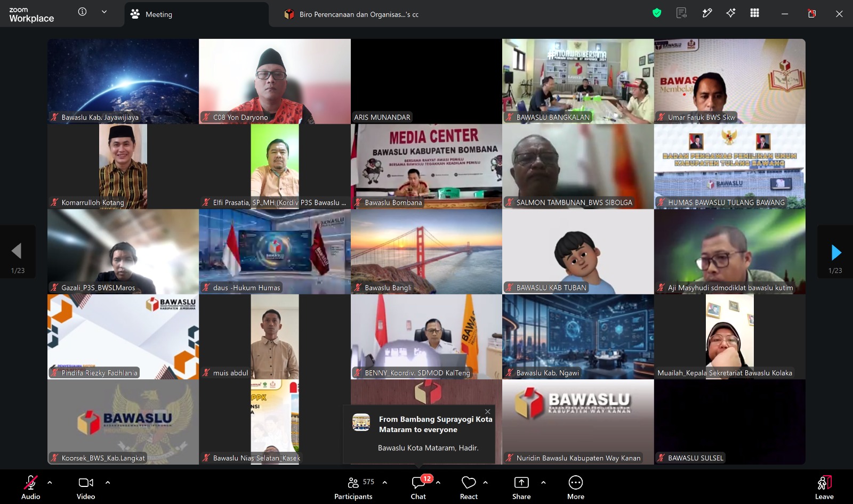
Task: Select Bawaslu Bombana media center tile
Action: [426, 166]
